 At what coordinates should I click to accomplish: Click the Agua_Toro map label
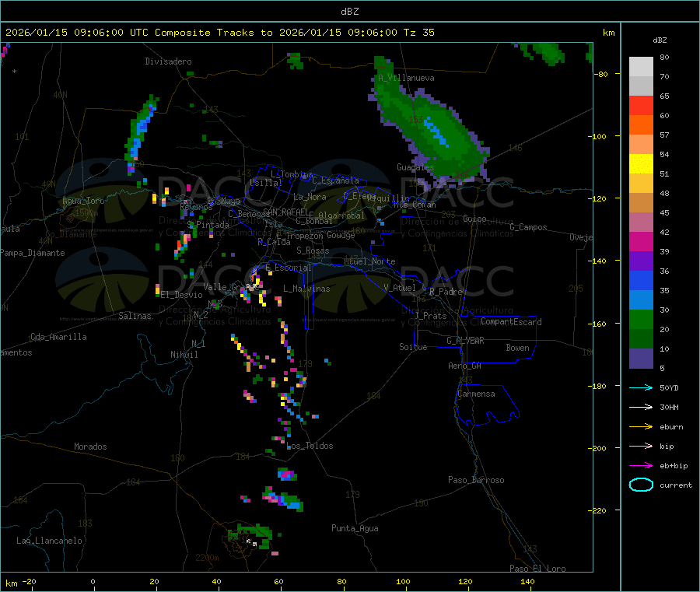pyautogui.click(x=83, y=201)
